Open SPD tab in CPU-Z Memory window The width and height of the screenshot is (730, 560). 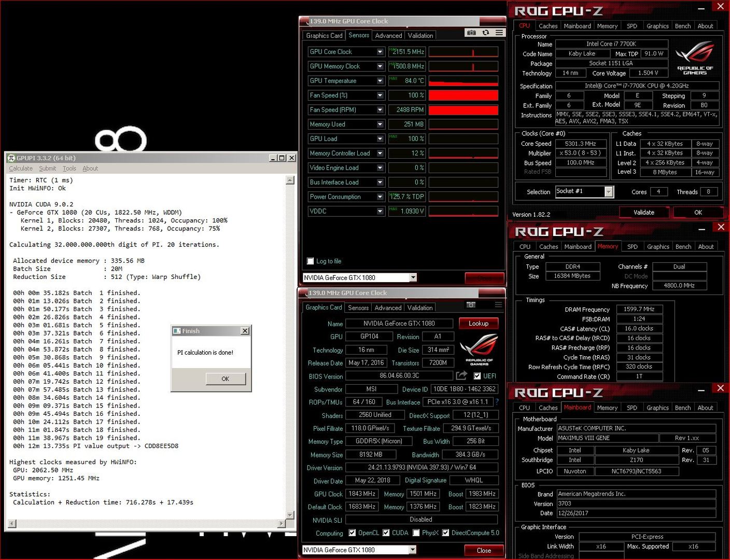[x=632, y=247]
